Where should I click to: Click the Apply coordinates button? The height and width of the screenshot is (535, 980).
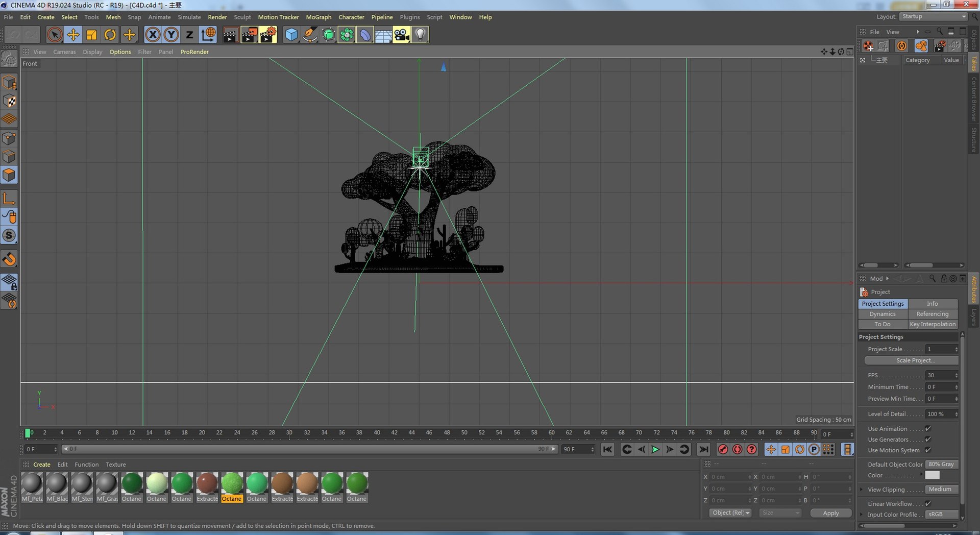(831, 513)
